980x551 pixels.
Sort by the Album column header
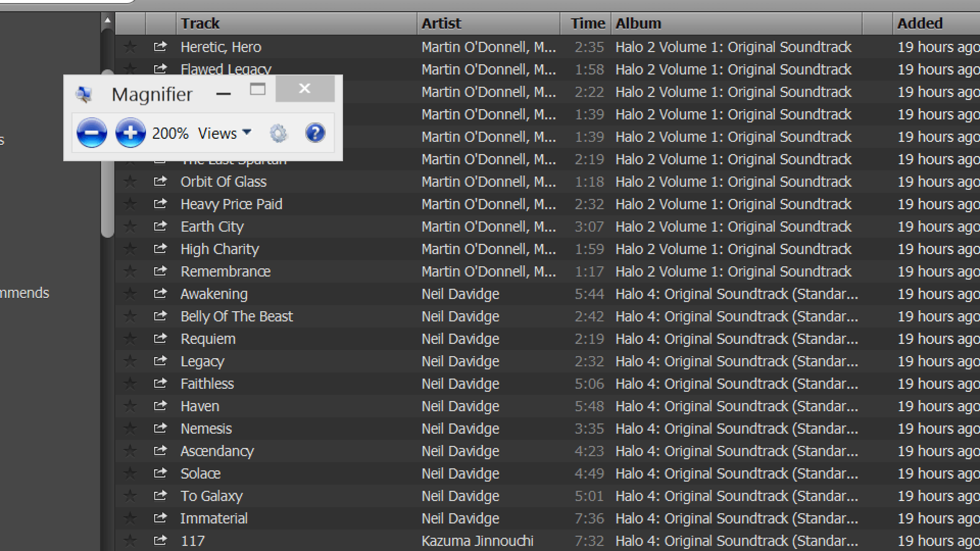tap(737, 23)
